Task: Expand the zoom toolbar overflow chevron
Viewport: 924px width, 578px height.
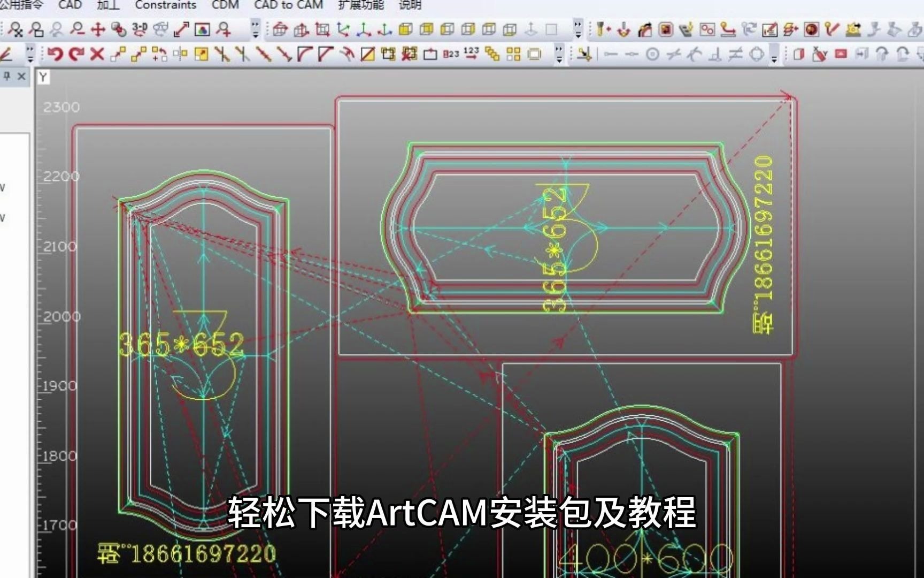Action: coord(255,31)
